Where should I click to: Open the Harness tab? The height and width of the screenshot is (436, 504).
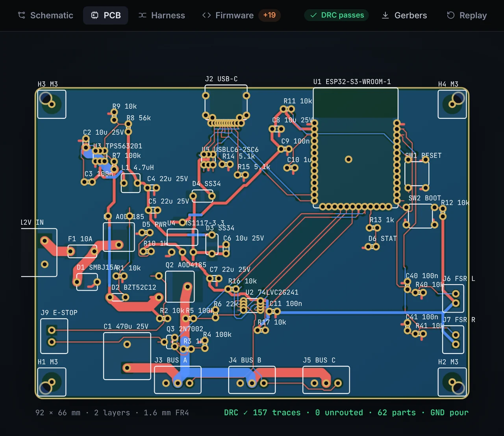coord(161,15)
